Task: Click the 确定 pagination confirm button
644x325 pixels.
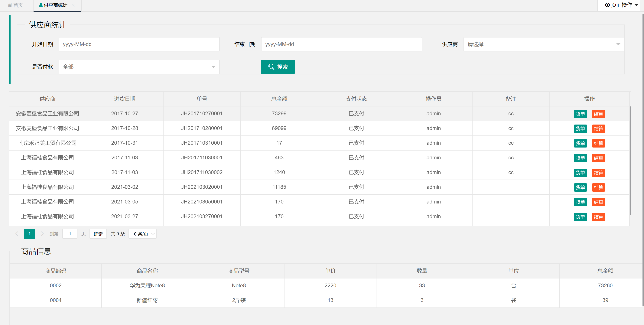Action: 98,234
